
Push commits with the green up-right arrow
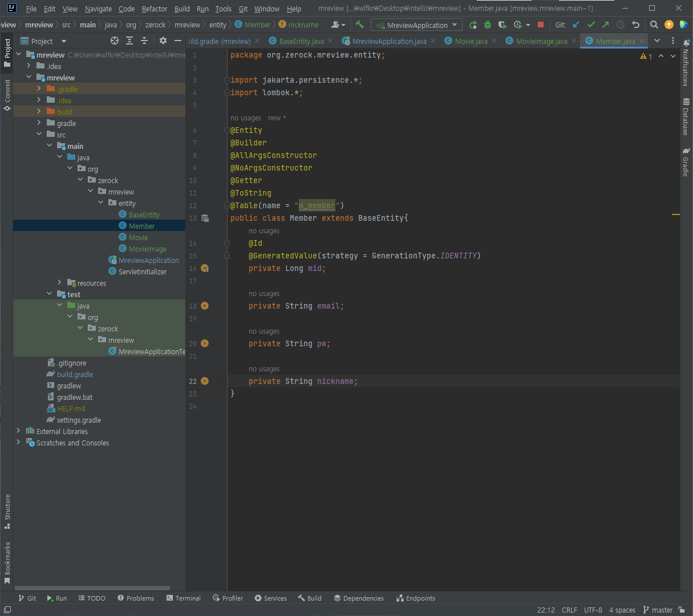pyautogui.click(x=606, y=25)
